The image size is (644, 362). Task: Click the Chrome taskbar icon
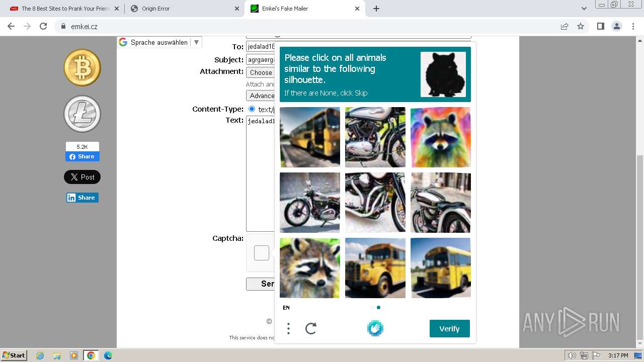click(91, 355)
